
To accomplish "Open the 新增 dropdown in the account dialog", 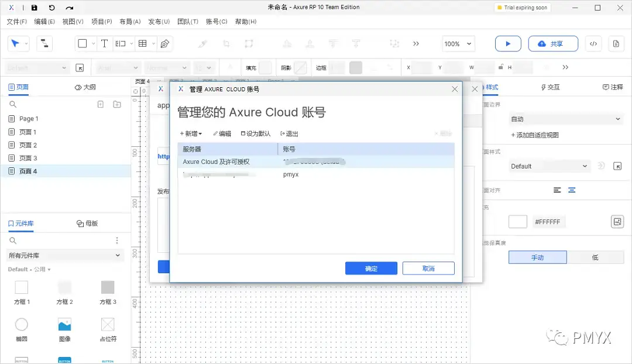I will (190, 133).
